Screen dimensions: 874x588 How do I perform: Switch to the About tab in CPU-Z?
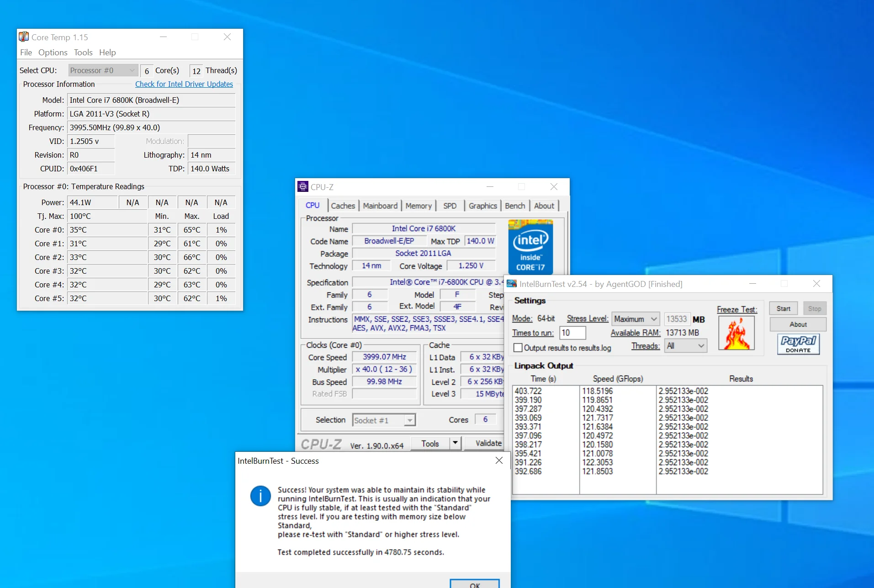tap(544, 206)
